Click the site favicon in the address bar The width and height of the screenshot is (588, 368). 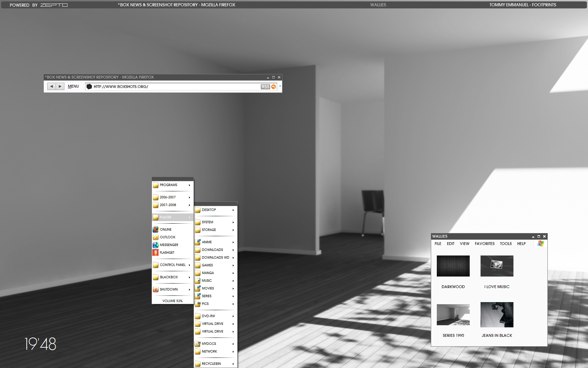[x=89, y=87]
